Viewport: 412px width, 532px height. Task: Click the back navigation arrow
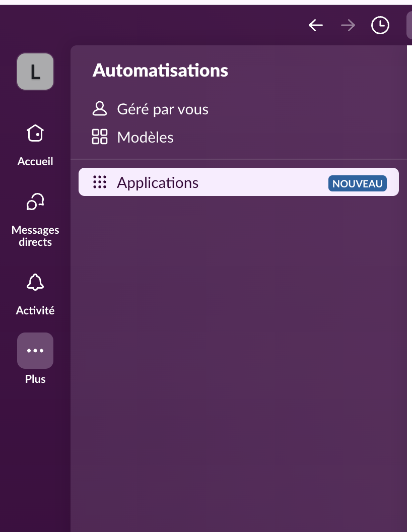click(316, 25)
